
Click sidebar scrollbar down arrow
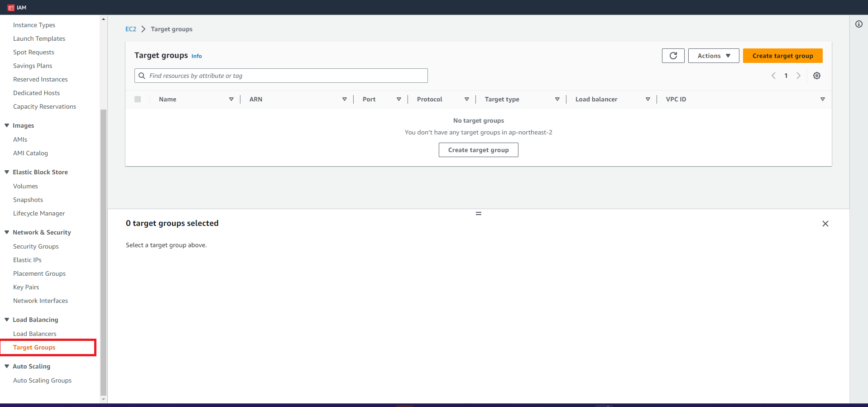point(103,399)
